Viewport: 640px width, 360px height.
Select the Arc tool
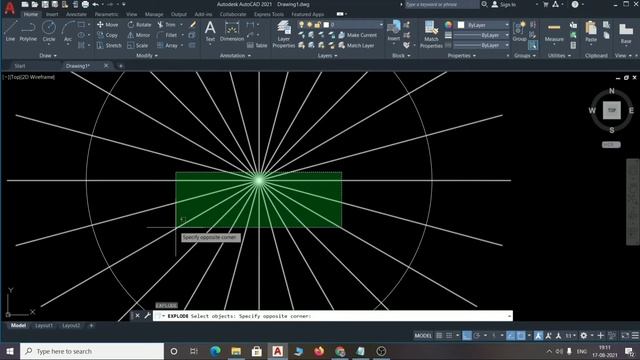(x=68, y=31)
